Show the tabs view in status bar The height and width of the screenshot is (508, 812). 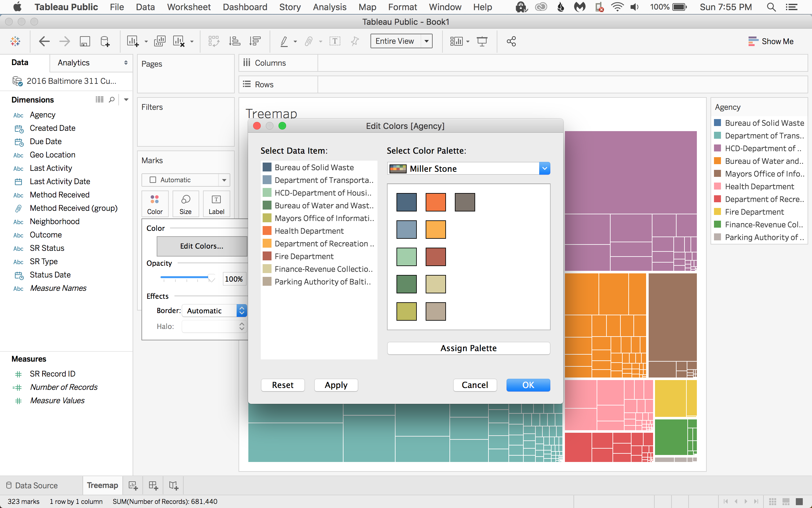(x=799, y=502)
